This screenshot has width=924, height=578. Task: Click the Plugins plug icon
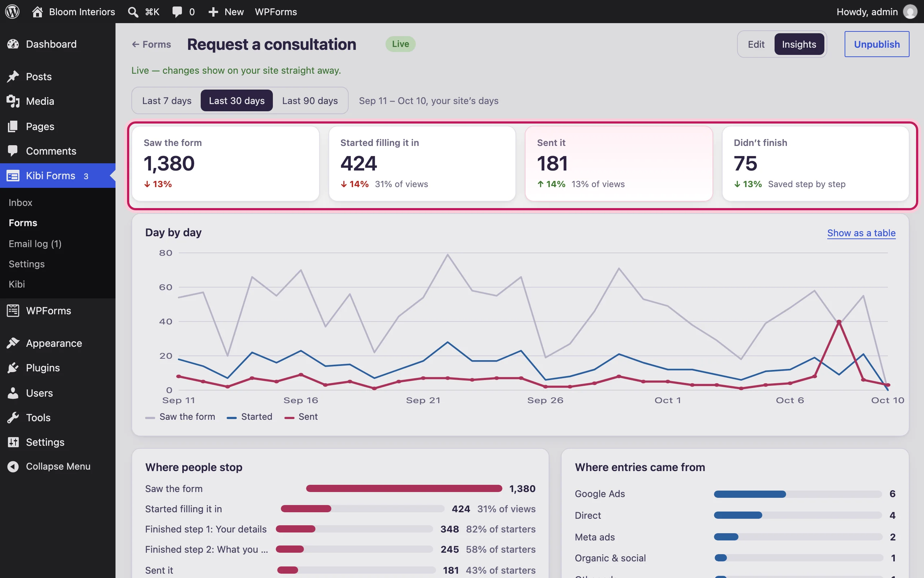click(x=13, y=368)
